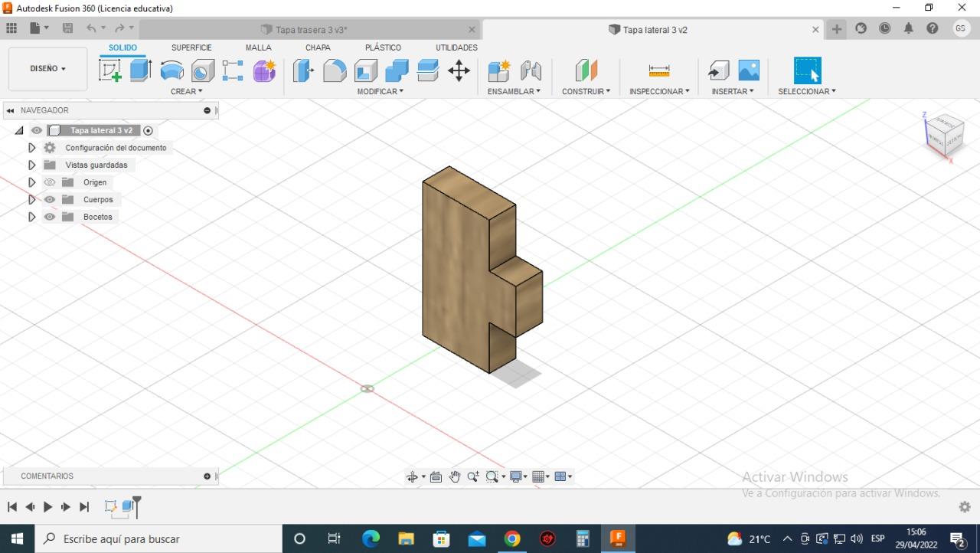This screenshot has height=553, width=980.
Task: Select the Revolve tool
Action: point(171,70)
